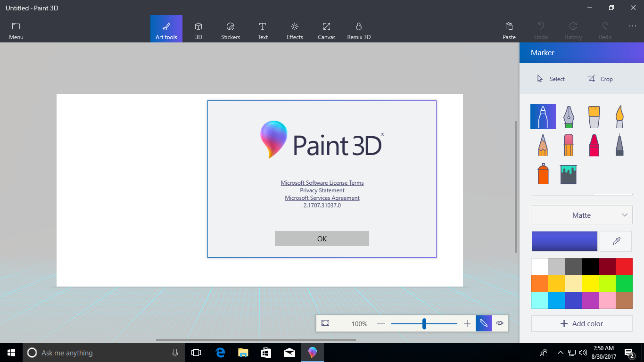Select the Spray can tool
The height and width of the screenshot is (362, 644).
[x=543, y=173]
